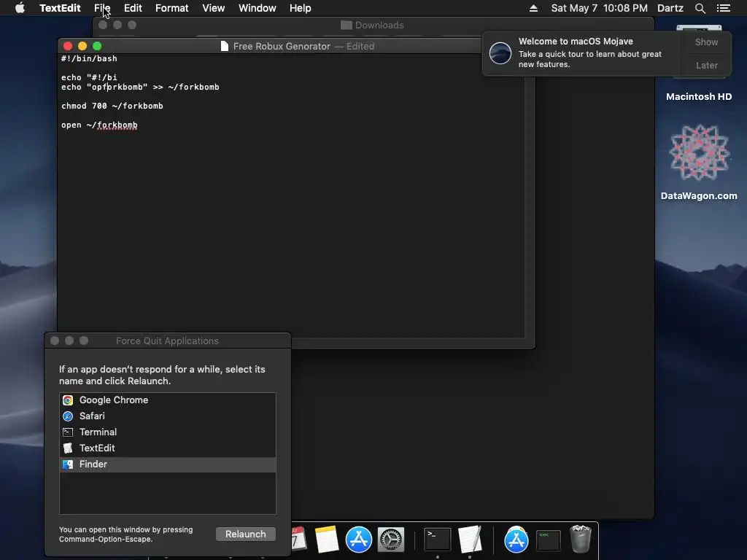Open Spotlight search magnifier icon
Screen dimensions: 747x560
700,8
